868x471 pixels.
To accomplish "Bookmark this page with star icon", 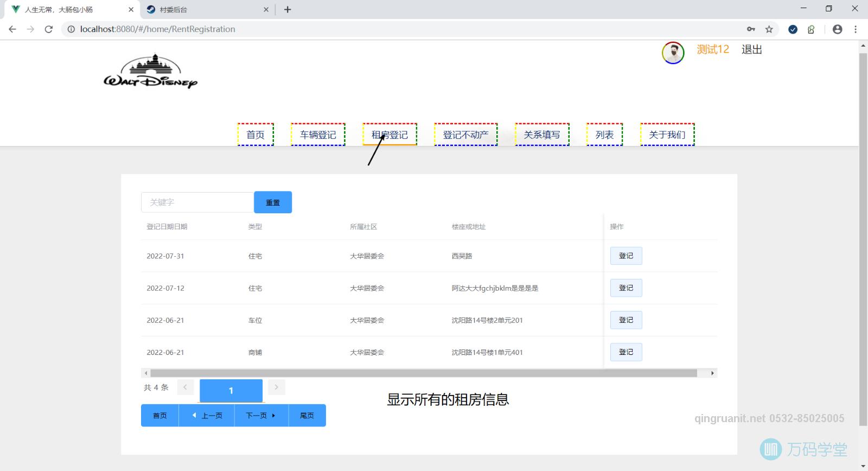I will click(x=769, y=29).
